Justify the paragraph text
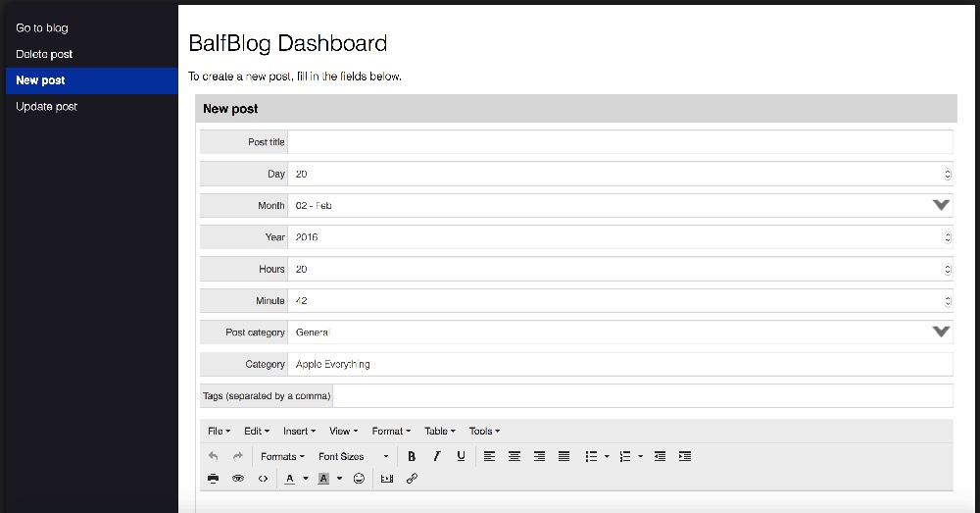 pos(563,456)
